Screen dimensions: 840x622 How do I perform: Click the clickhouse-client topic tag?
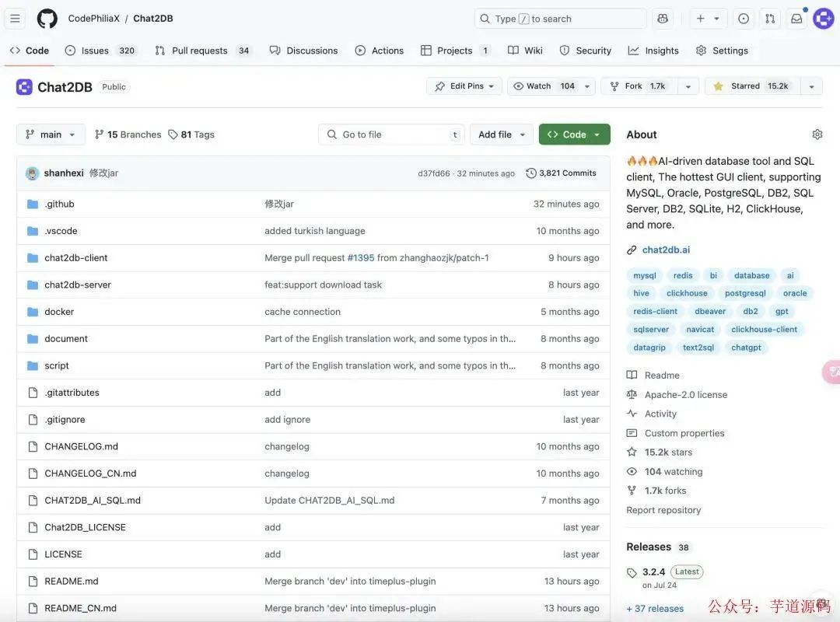pos(764,330)
